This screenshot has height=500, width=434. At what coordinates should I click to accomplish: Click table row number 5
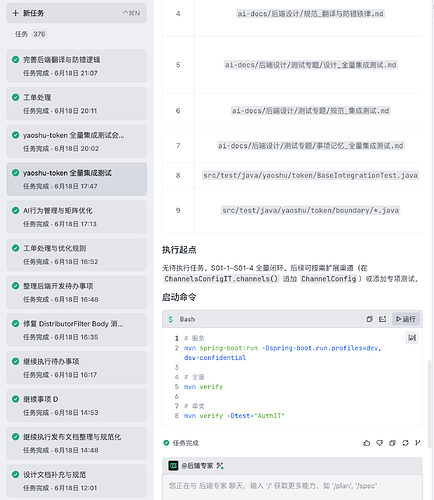(x=178, y=65)
